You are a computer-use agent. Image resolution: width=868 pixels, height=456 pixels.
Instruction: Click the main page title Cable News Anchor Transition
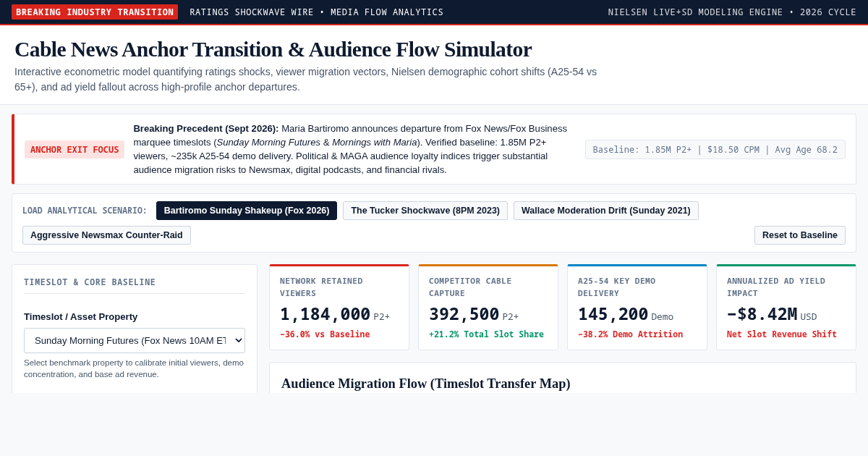273,49
